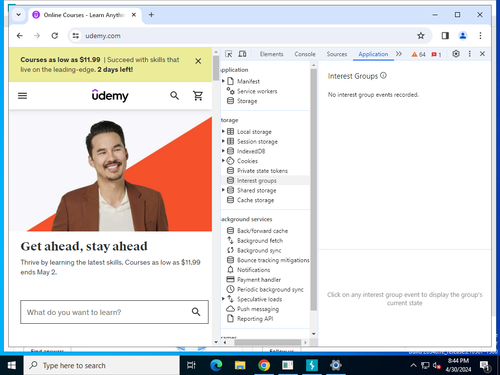
Task: Select Payment handler item
Action: (259, 280)
